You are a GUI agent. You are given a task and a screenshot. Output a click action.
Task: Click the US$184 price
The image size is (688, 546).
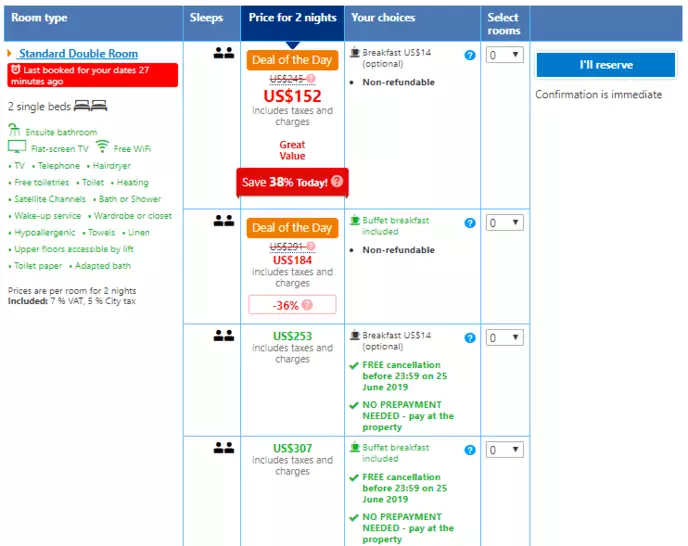click(x=292, y=260)
